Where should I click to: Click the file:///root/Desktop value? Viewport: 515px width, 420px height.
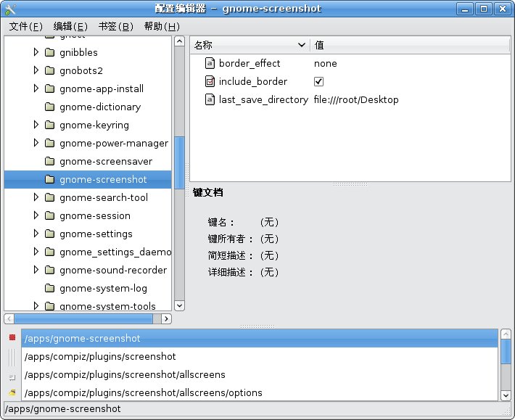point(356,99)
